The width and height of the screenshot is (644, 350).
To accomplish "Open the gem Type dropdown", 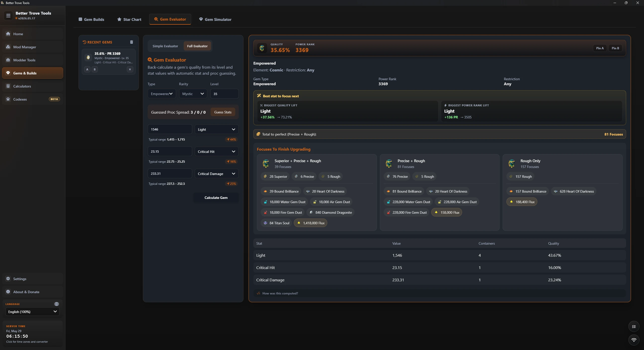I will (x=162, y=94).
